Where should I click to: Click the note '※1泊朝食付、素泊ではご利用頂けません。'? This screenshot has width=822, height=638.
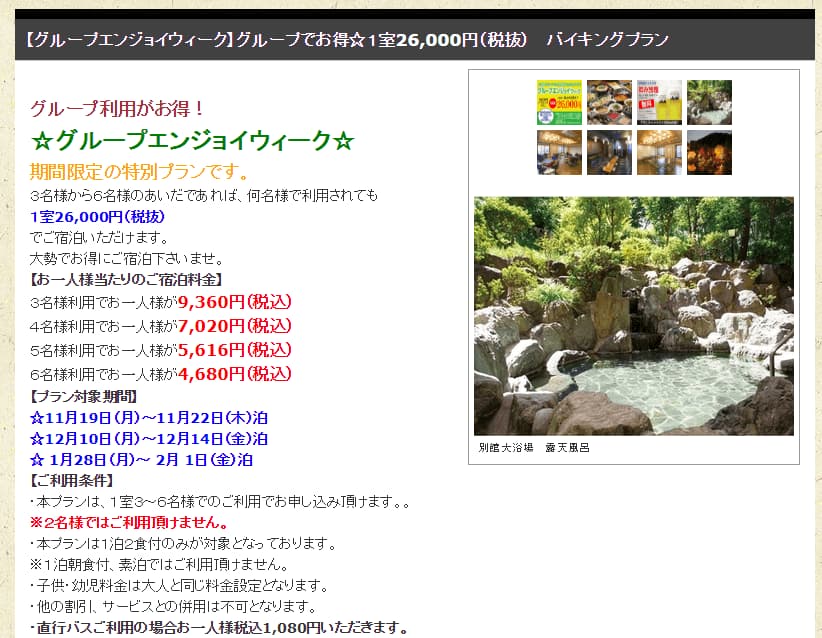coord(160,565)
